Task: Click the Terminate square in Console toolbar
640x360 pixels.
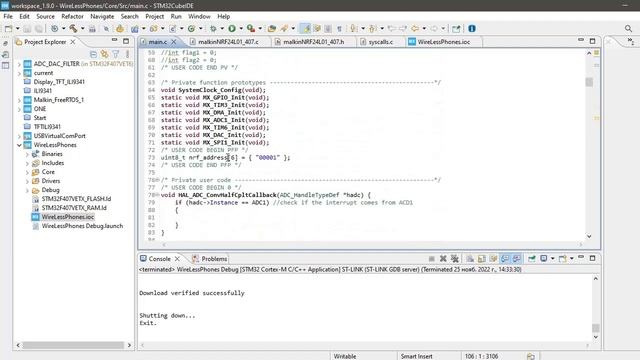Action: tap(431, 259)
